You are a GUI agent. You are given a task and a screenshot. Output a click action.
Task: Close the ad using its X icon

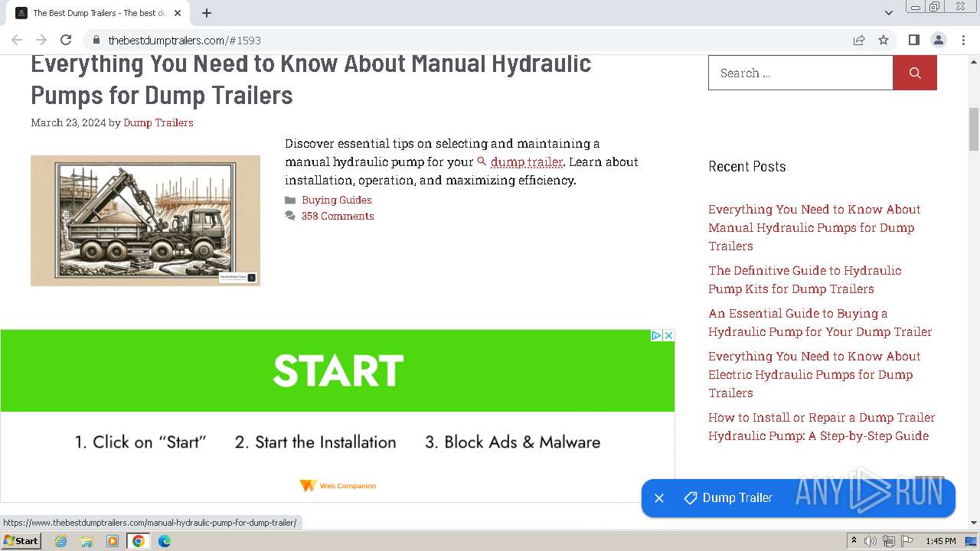(668, 335)
